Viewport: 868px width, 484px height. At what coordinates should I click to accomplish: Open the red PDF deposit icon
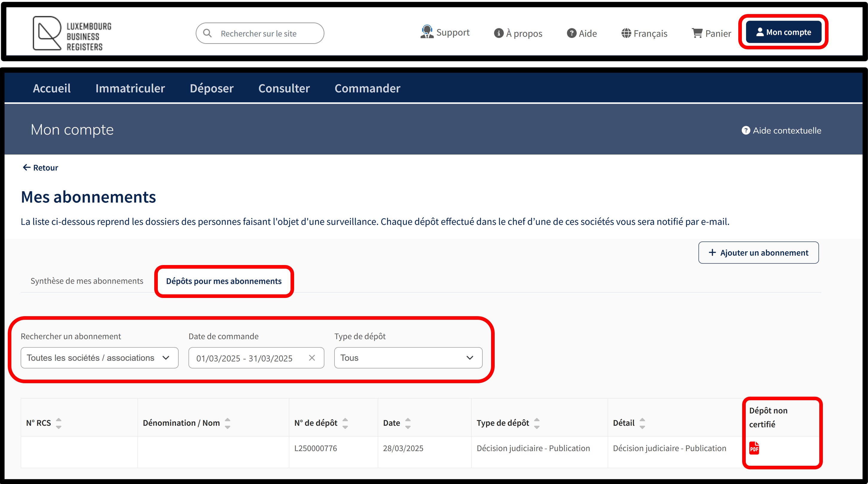(754, 448)
